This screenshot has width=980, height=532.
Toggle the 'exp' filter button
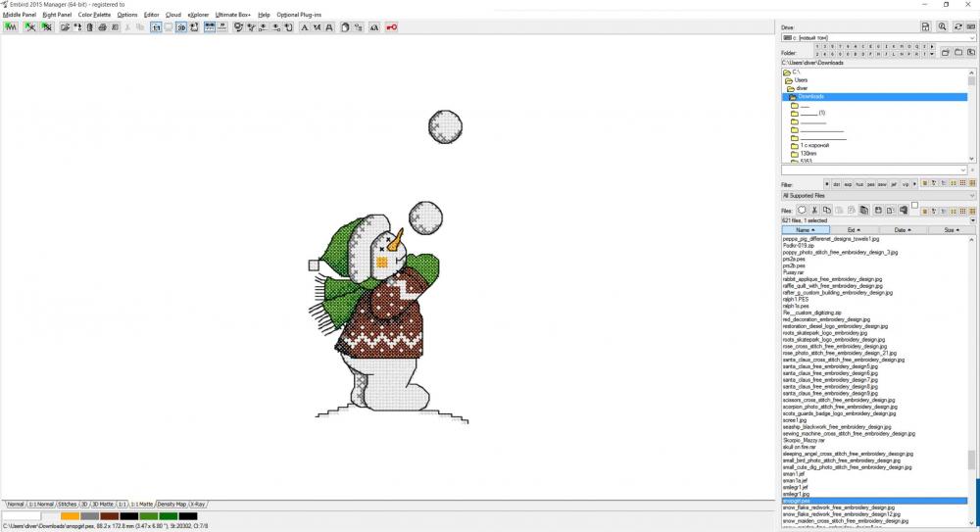click(x=848, y=184)
